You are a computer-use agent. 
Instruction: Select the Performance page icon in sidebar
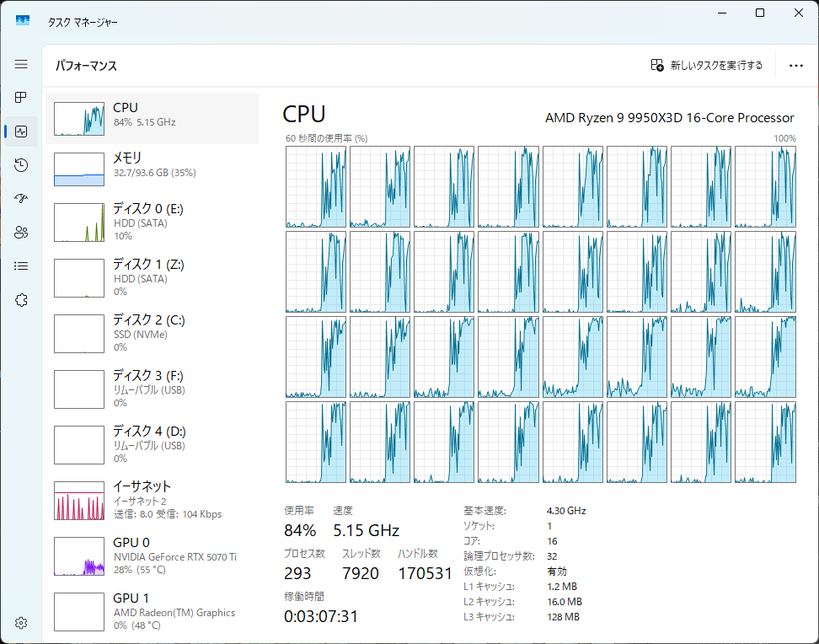[x=21, y=131]
